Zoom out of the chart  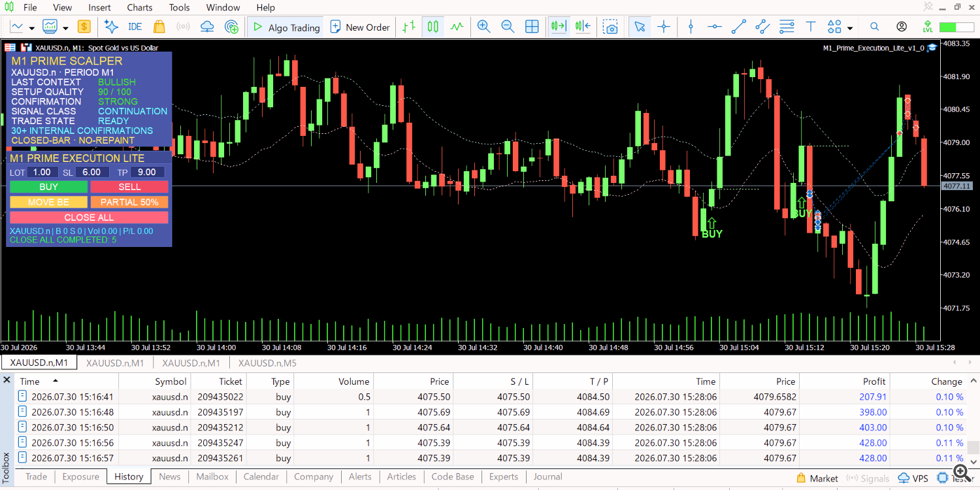click(508, 27)
